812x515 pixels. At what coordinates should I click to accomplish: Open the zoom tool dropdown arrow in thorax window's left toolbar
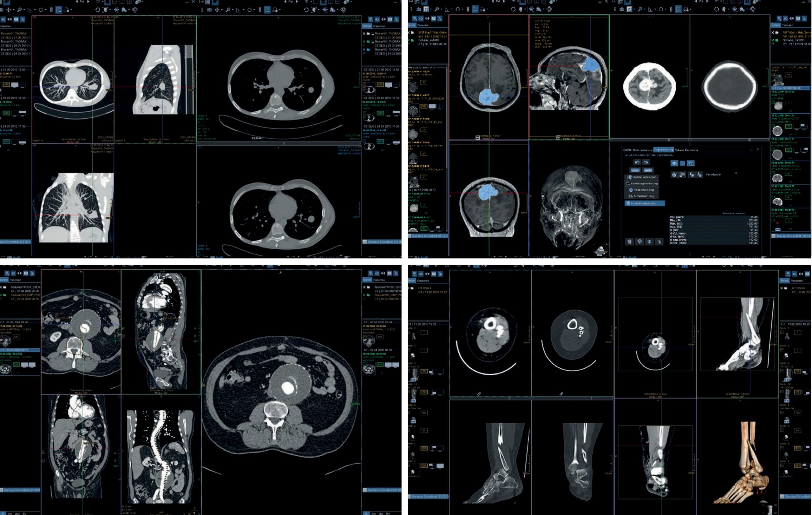(24, 10)
